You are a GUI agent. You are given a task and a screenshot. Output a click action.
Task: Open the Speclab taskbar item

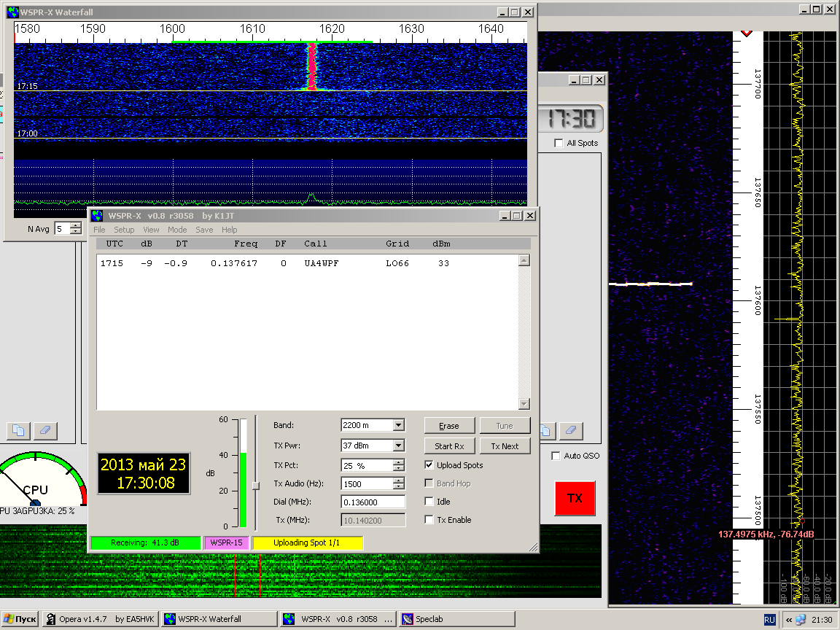pyautogui.click(x=456, y=619)
